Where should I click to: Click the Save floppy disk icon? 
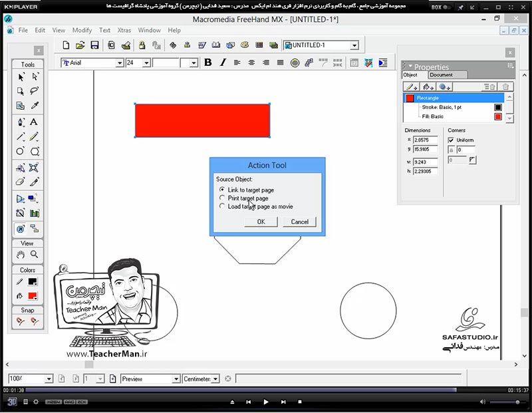pos(94,45)
